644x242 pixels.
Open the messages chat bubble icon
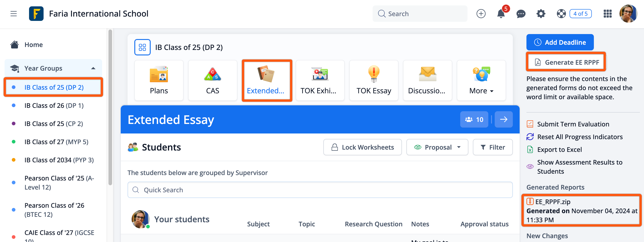521,14
